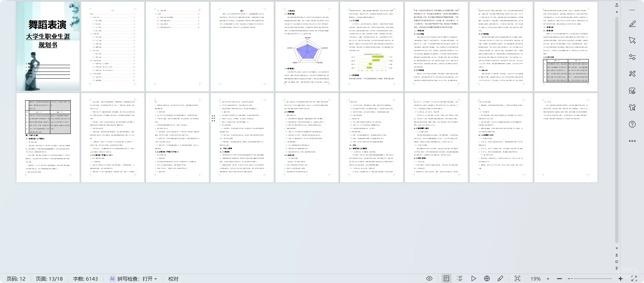Select the 舞蹈表演 cover page thumbnail
This screenshot has height=283, width=644.
tap(48, 46)
